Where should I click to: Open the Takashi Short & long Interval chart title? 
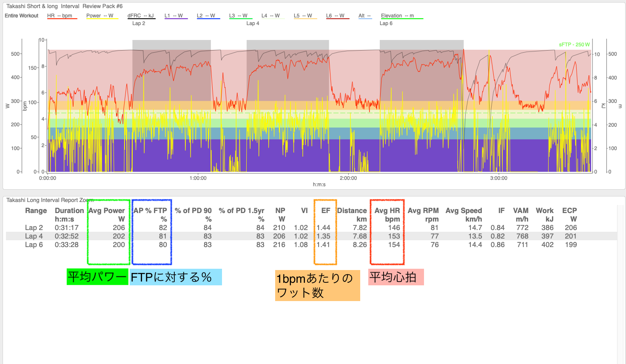click(64, 6)
